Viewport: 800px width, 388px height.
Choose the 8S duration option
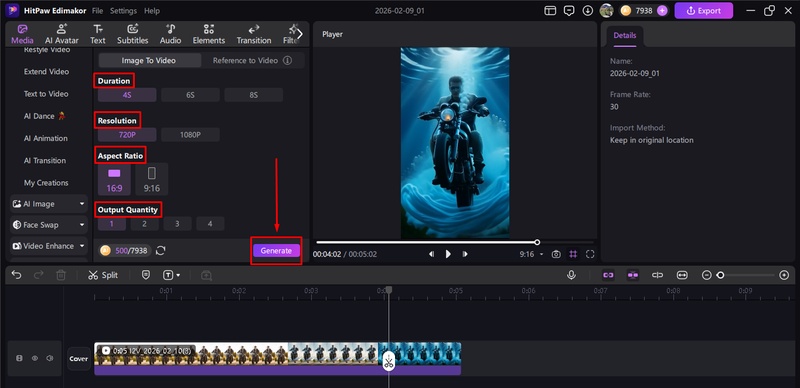point(254,95)
